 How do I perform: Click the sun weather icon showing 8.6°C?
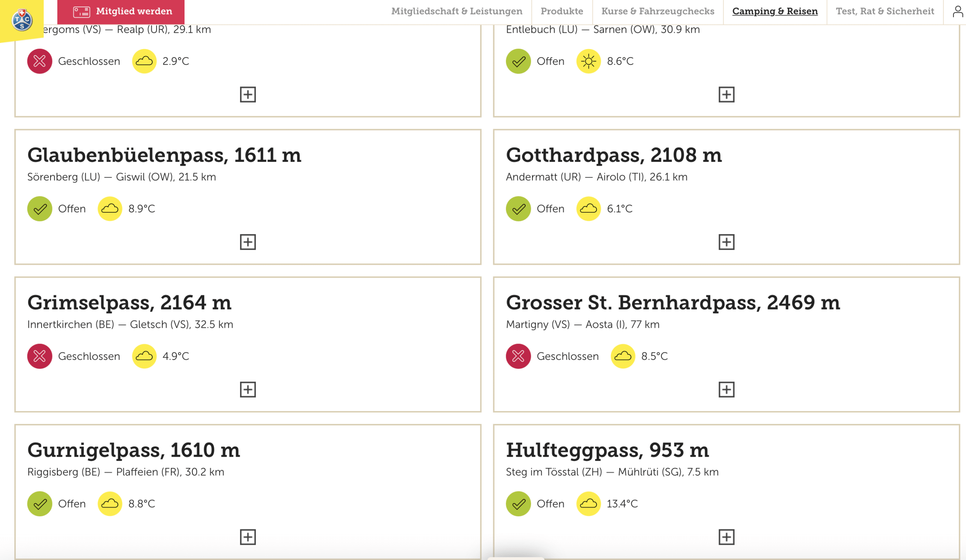[x=588, y=61]
